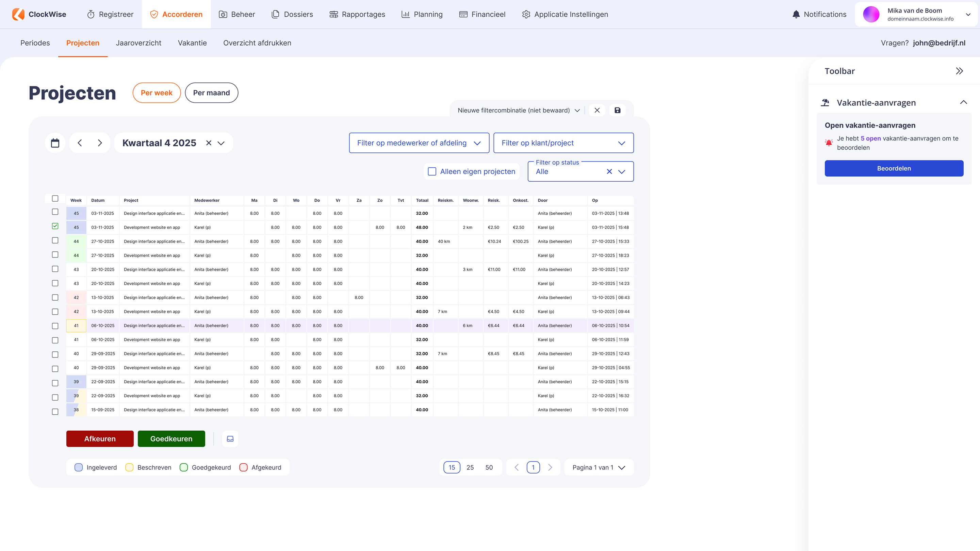Click the Notifications bell icon
Image resolution: width=980 pixels, height=551 pixels.
pos(796,14)
